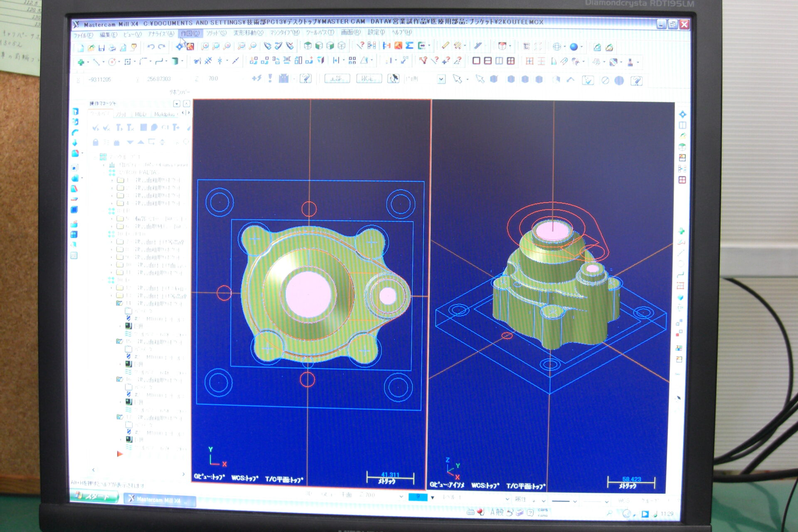
Task: Move insert arrow down in operations manager
Action: (130, 143)
